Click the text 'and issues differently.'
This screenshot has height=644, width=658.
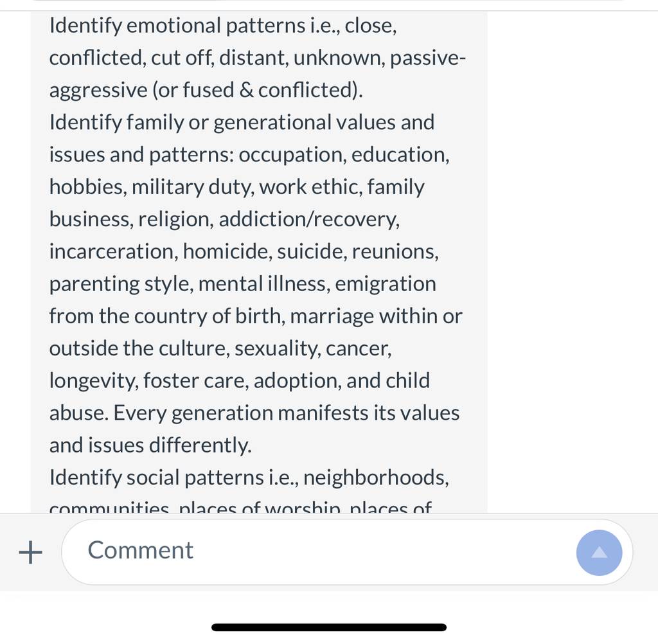[150, 446]
